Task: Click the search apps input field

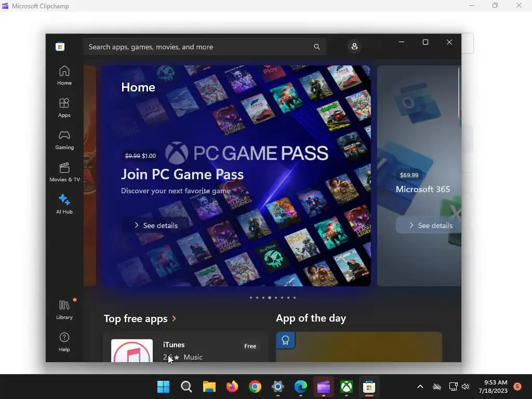Action: point(204,47)
